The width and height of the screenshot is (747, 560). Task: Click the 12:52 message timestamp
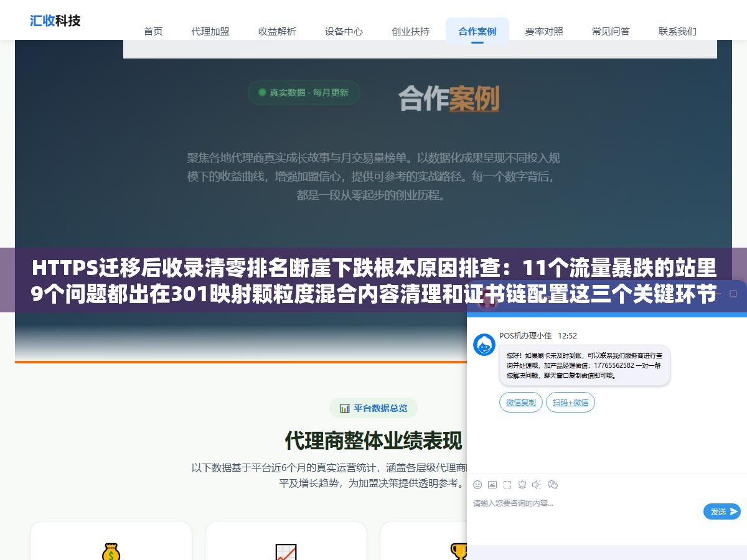pyautogui.click(x=567, y=335)
